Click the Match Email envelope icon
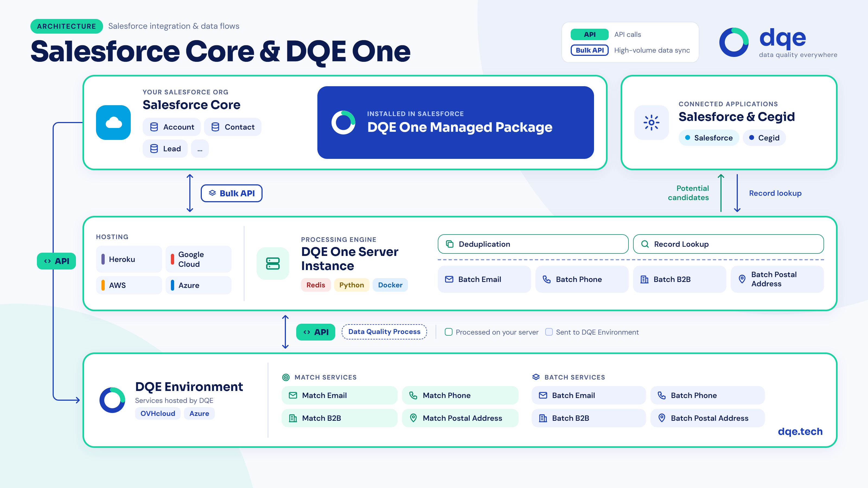This screenshot has width=868, height=488. 293,395
